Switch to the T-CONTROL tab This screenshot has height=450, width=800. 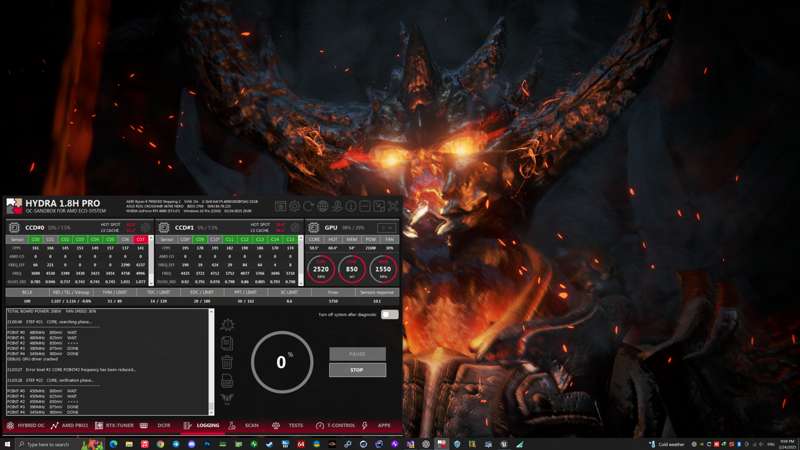pos(337,425)
